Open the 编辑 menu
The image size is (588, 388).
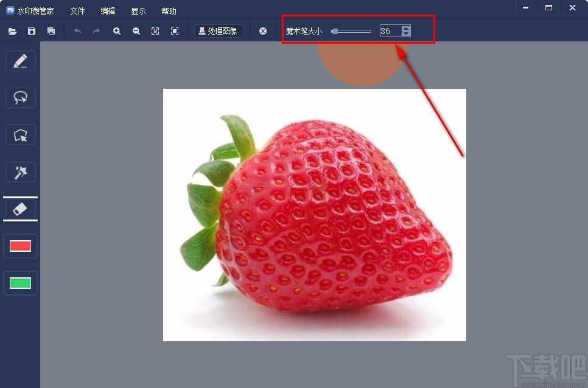click(108, 11)
